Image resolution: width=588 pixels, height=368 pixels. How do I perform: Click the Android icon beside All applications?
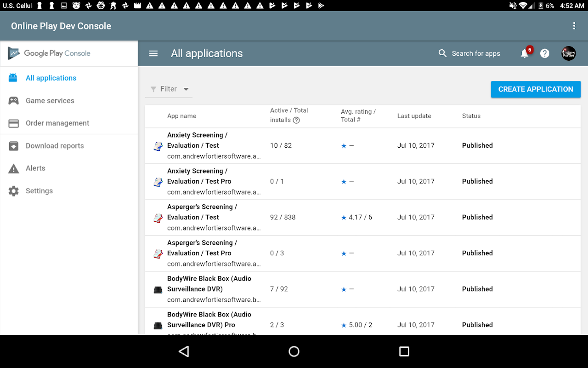tap(13, 78)
